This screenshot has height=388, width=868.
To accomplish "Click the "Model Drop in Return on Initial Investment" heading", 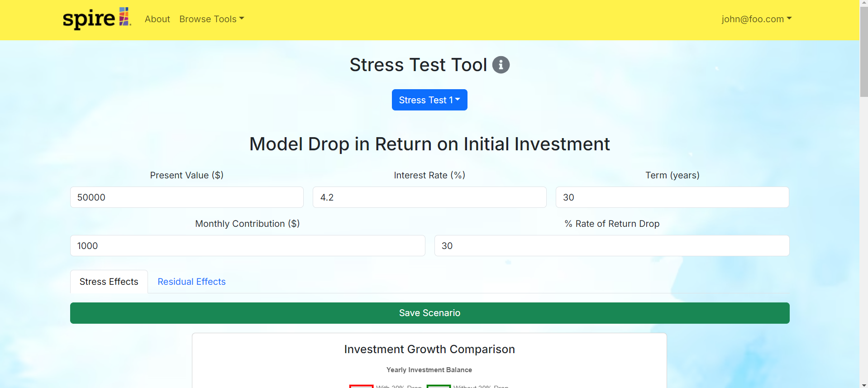I will 429,144.
